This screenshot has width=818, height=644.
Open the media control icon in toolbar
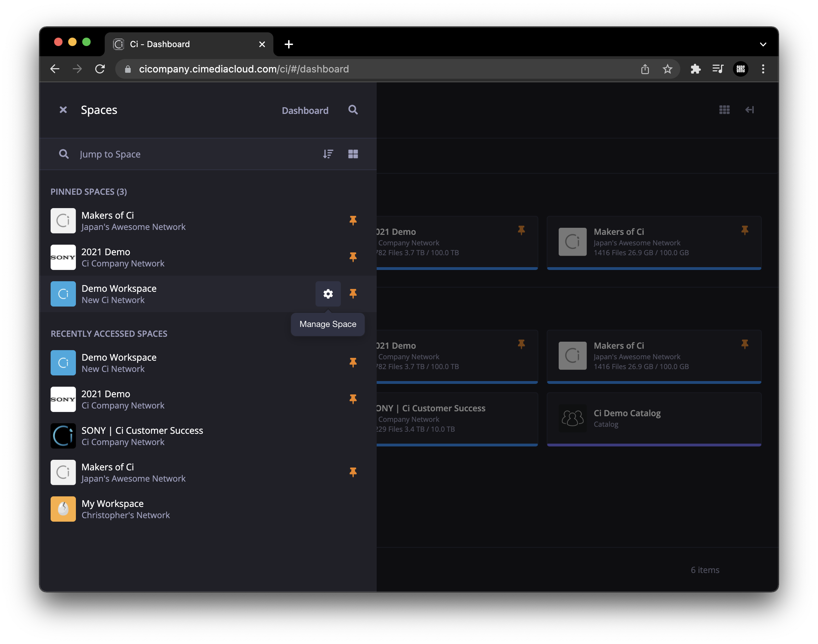tap(718, 69)
